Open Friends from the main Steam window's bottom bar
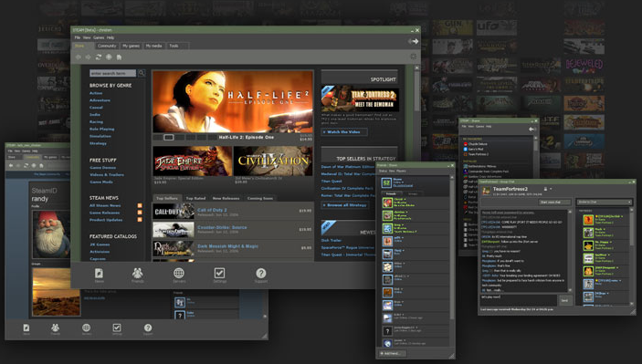This screenshot has width=642, height=364. coord(138,276)
